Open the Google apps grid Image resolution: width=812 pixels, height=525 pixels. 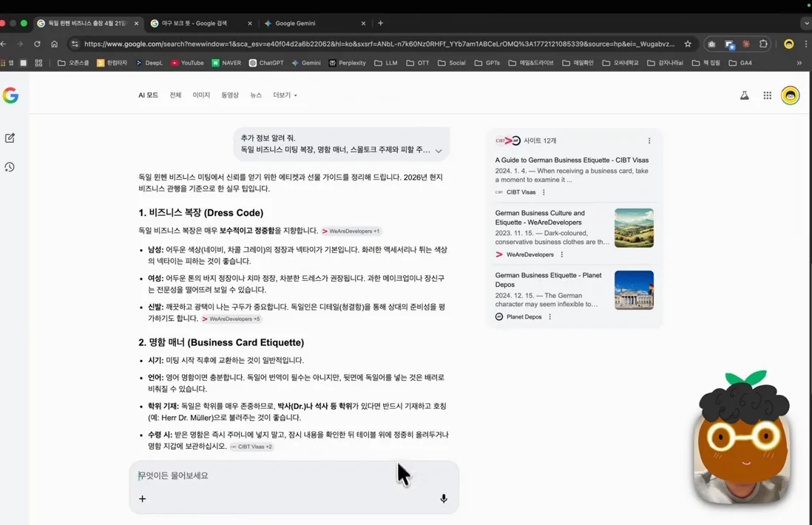coord(768,95)
